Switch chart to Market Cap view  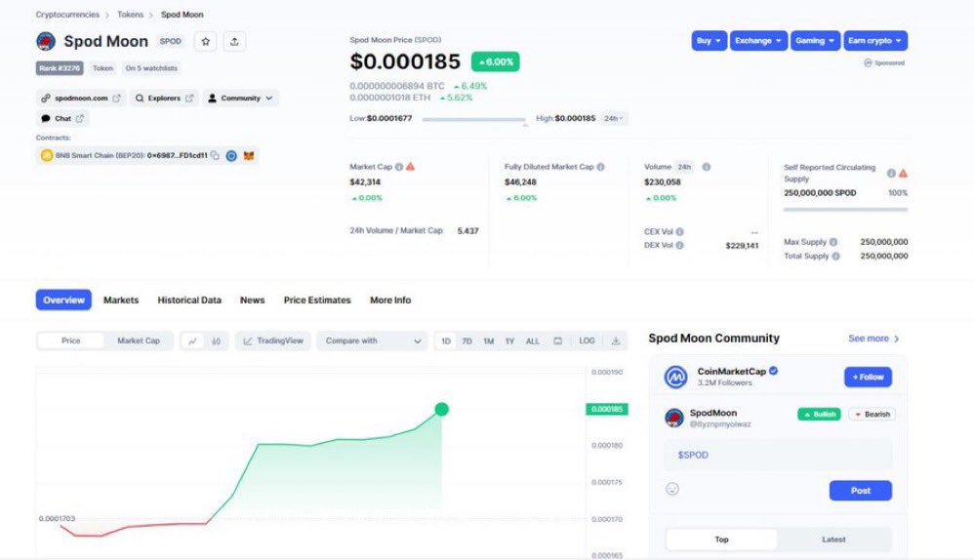[139, 340]
